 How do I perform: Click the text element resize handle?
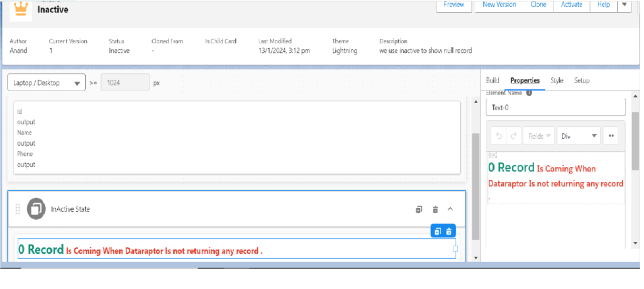(x=455, y=249)
